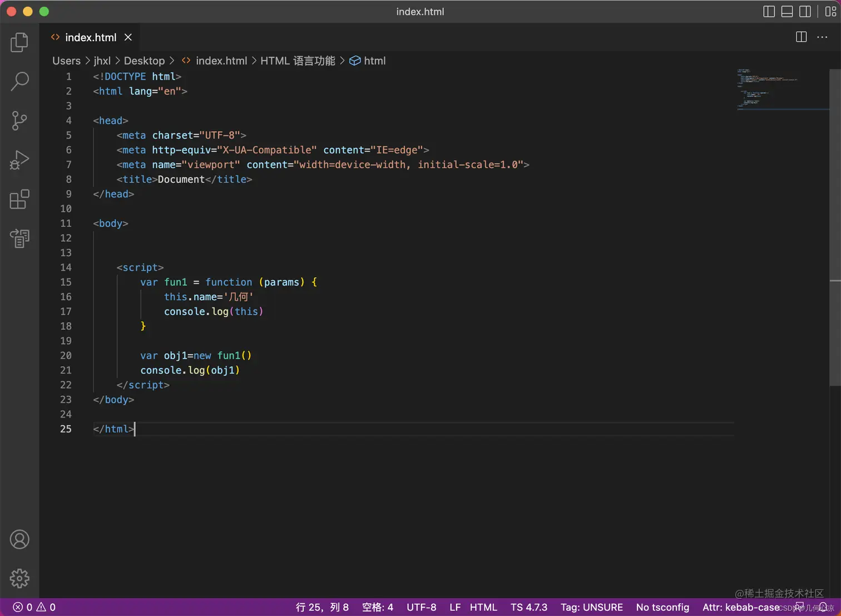Image resolution: width=841 pixels, height=616 pixels.
Task: Click the console.log(obj1) statement
Action: 190,370
